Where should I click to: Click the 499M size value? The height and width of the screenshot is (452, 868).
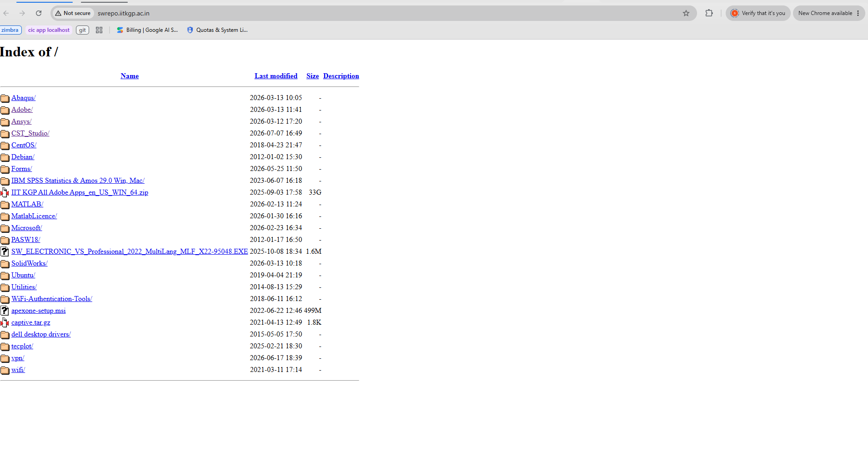(313, 311)
